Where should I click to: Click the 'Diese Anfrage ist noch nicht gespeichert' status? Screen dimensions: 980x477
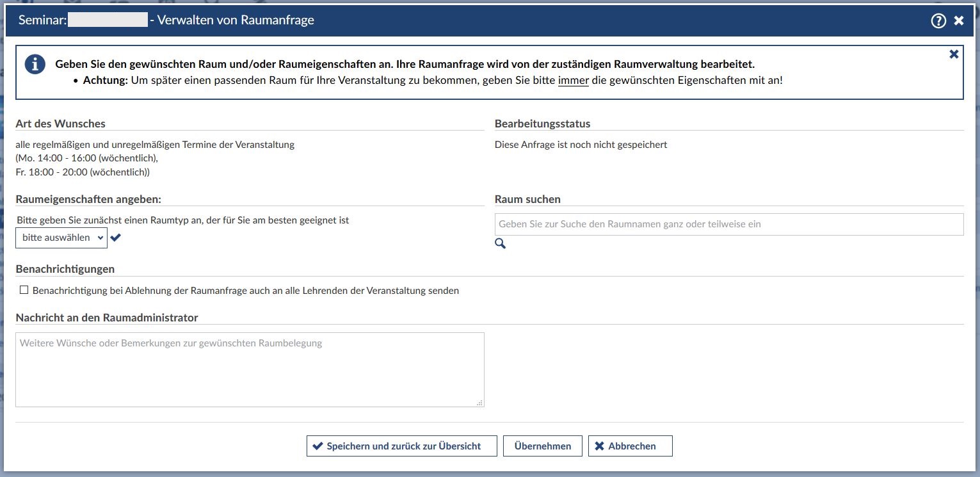point(581,145)
